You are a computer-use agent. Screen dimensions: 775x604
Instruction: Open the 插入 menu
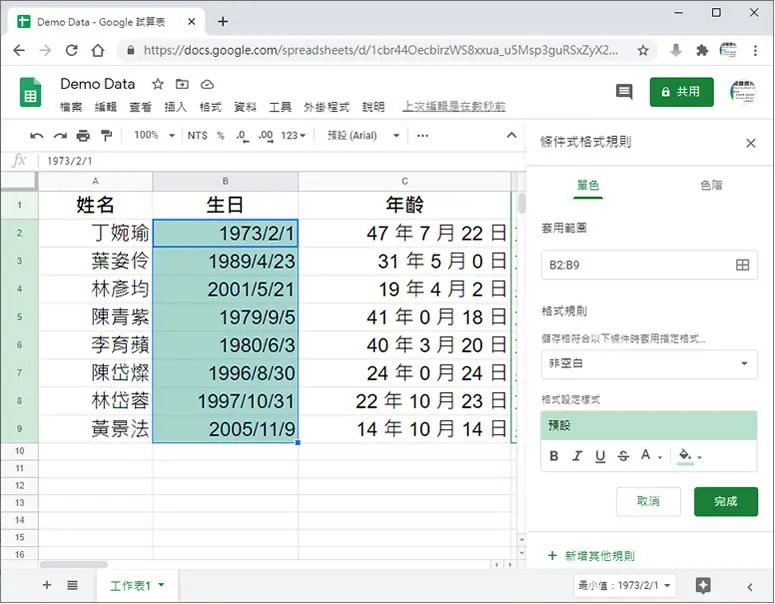point(175,107)
